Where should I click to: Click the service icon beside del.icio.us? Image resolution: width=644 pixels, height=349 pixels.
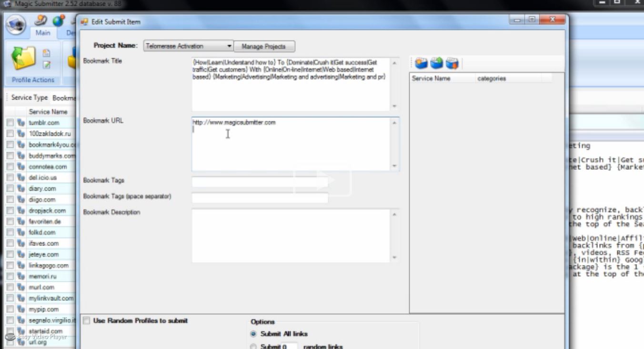(21, 177)
